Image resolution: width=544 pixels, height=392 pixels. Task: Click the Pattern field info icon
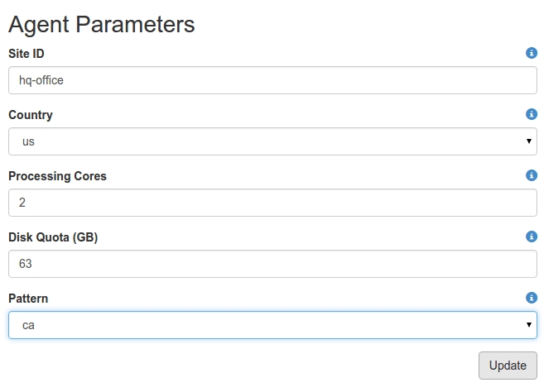pos(532,298)
